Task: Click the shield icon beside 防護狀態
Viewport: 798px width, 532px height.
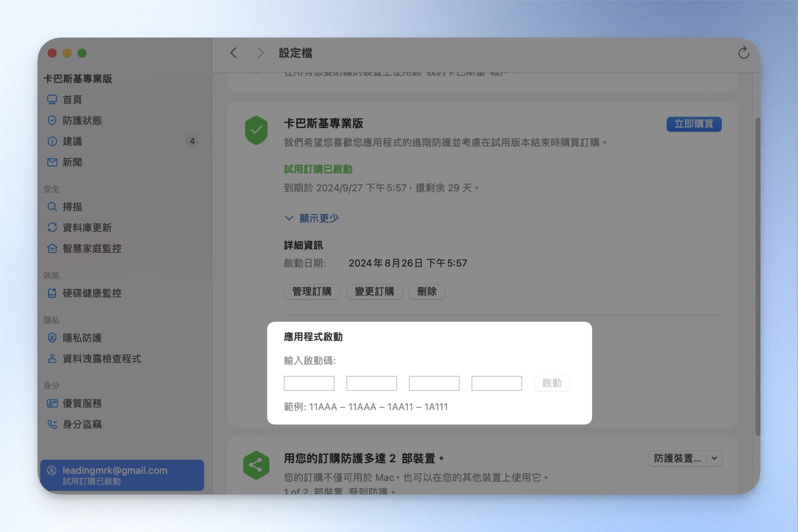Action: click(x=52, y=120)
